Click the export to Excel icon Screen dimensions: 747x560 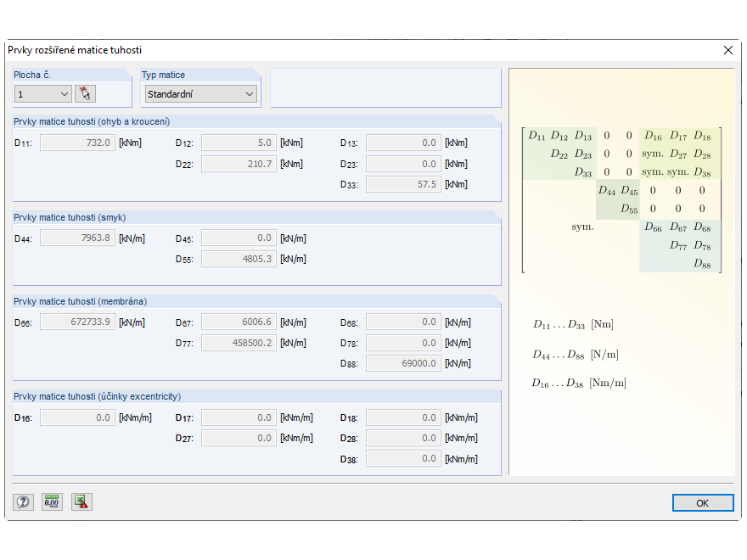pyautogui.click(x=81, y=502)
